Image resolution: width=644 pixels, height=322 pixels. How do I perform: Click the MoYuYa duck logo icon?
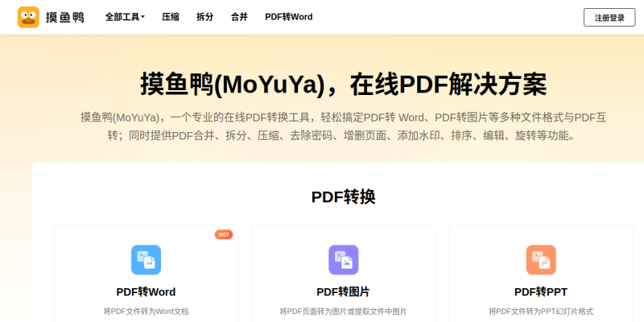tap(28, 17)
